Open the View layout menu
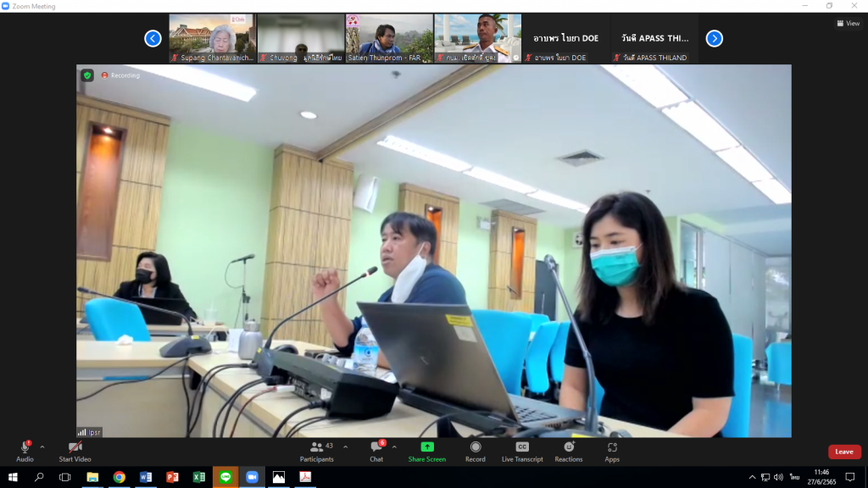Screen dimensions: 868x488 (848, 24)
